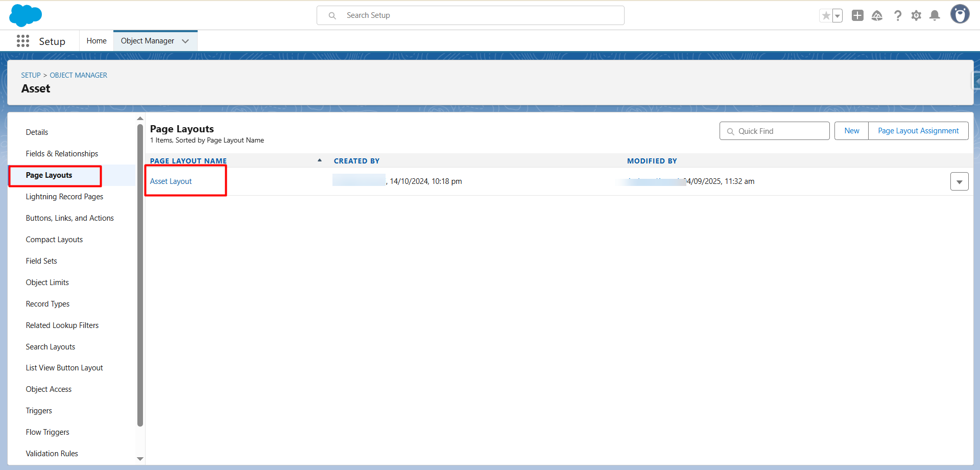
Task: Open Record Types in the sidebar
Action: (47, 304)
